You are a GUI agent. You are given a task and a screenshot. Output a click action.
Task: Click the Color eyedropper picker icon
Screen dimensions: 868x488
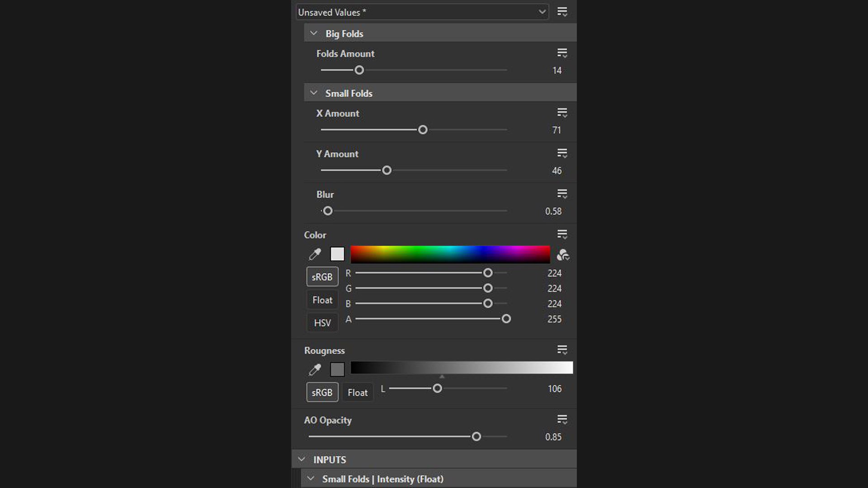point(315,254)
